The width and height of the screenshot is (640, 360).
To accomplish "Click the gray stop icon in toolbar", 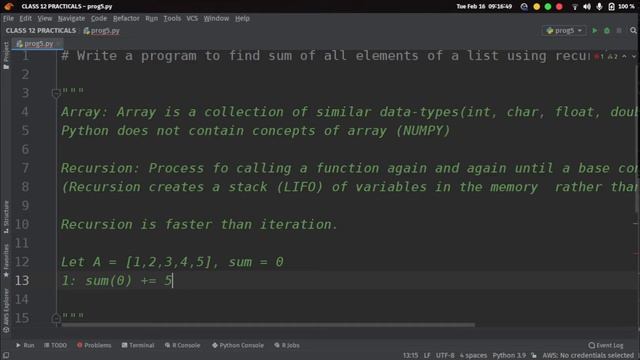I will (x=619, y=31).
